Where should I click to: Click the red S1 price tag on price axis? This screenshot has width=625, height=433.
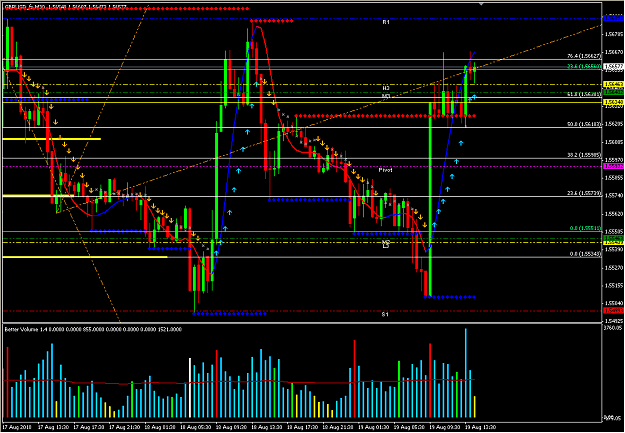click(x=613, y=311)
